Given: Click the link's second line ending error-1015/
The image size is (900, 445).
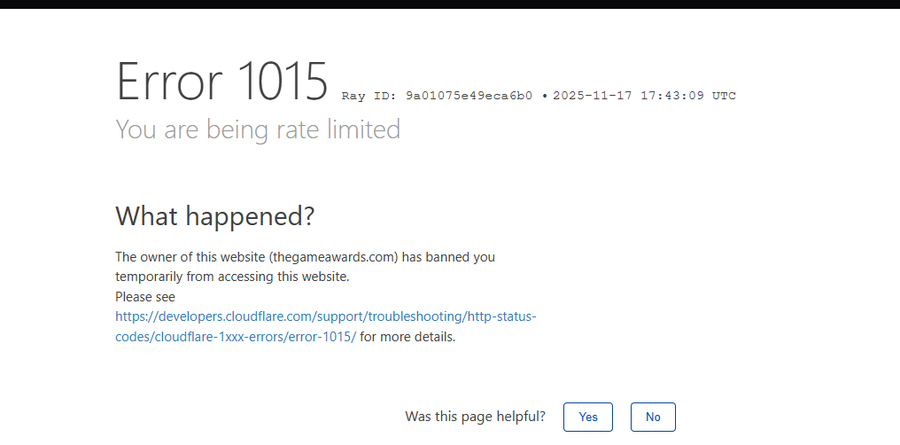Looking at the screenshot, I should click(x=235, y=336).
